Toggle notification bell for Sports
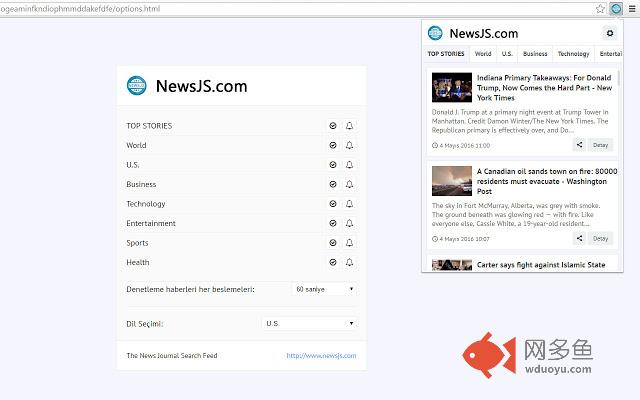The image size is (640, 400). [349, 243]
